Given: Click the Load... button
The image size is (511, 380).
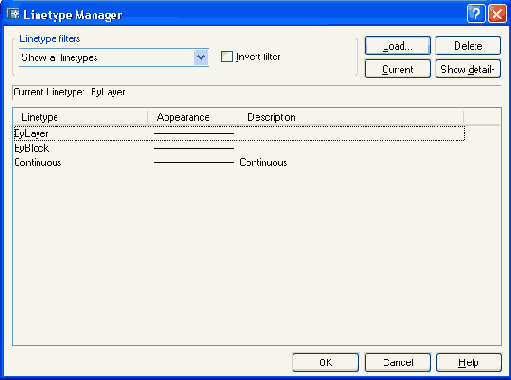Looking at the screenshot, I should point(398,46).
